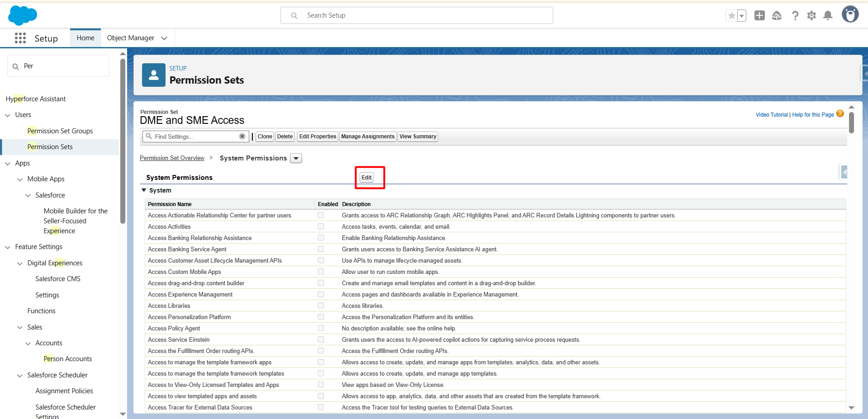
Task: Click the content pane scroll-up arrow
Action: pos(851,107)
